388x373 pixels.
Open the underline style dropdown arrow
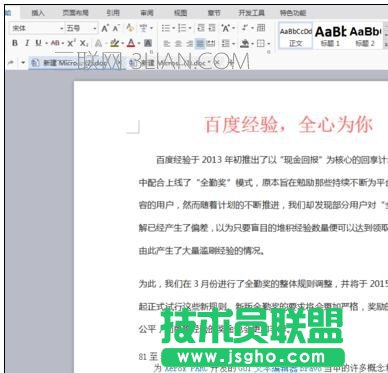[x=46, y=43]
